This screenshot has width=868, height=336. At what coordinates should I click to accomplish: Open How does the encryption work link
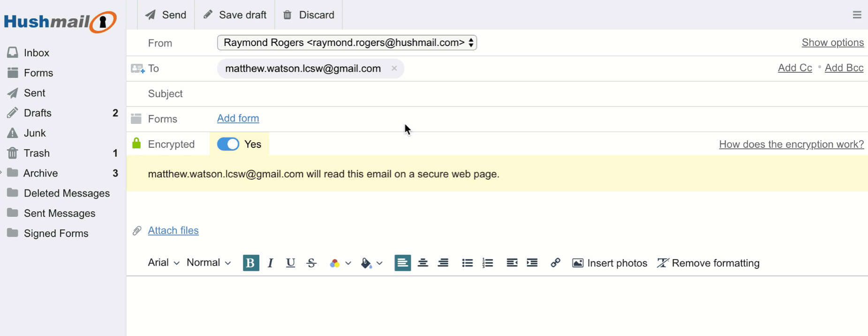tap(792, 145)
